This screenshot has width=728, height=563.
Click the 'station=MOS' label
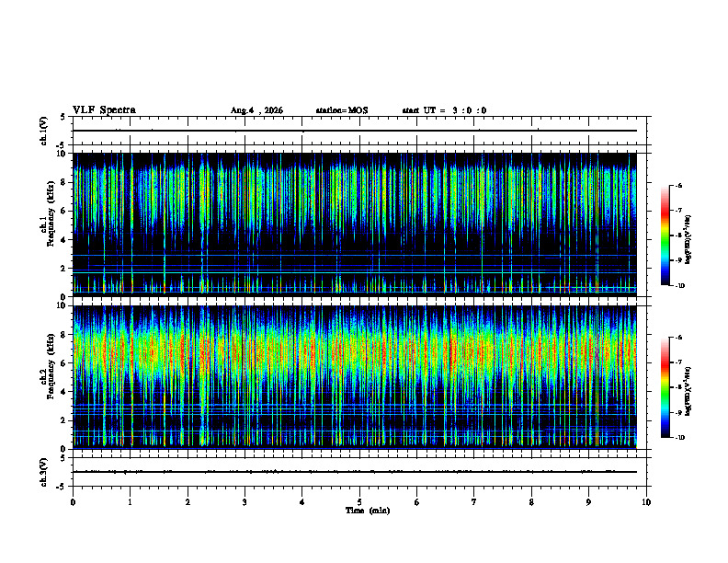(342, 110)
